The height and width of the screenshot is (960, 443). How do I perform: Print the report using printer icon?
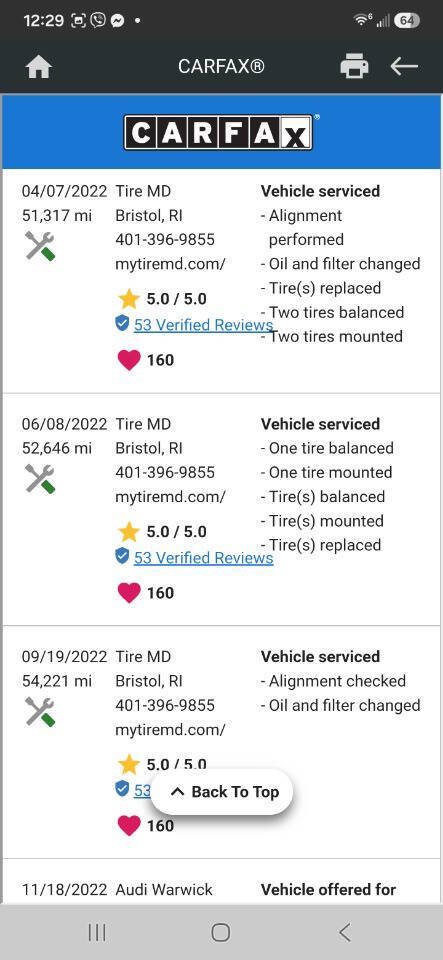[354, 66]
